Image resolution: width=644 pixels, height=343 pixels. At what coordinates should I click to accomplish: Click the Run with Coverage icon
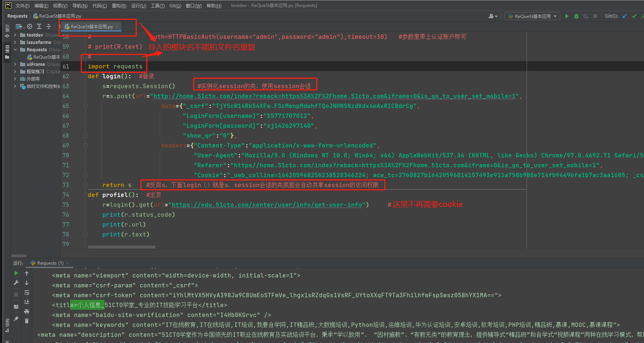[x=586, y=16]
